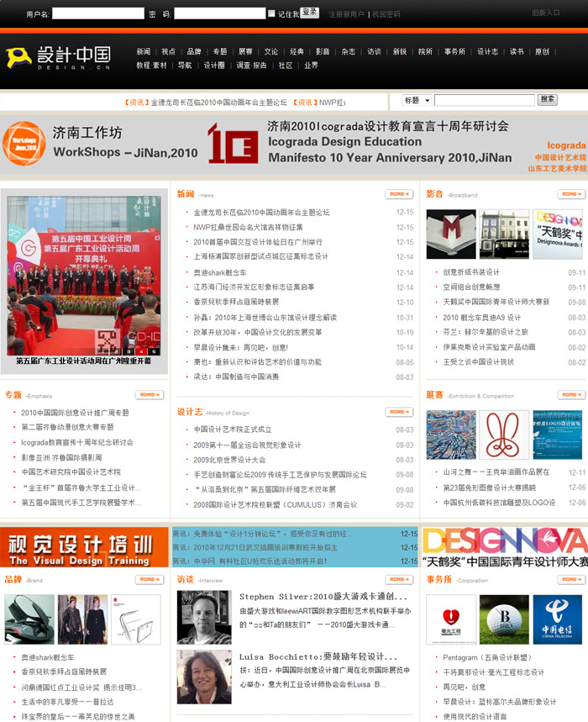Click the MORE icon beside 影音 heading
The width and height of the screenshot is (588, 722).
click(571, 194)
